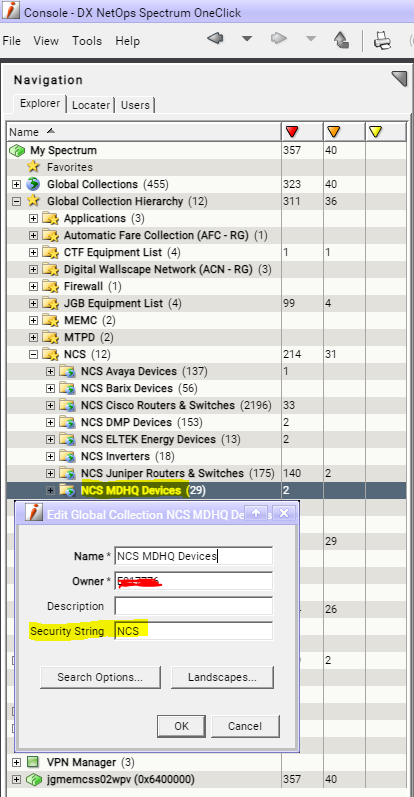
Task: Click the Search Options... button
Action: click(100, 677)
